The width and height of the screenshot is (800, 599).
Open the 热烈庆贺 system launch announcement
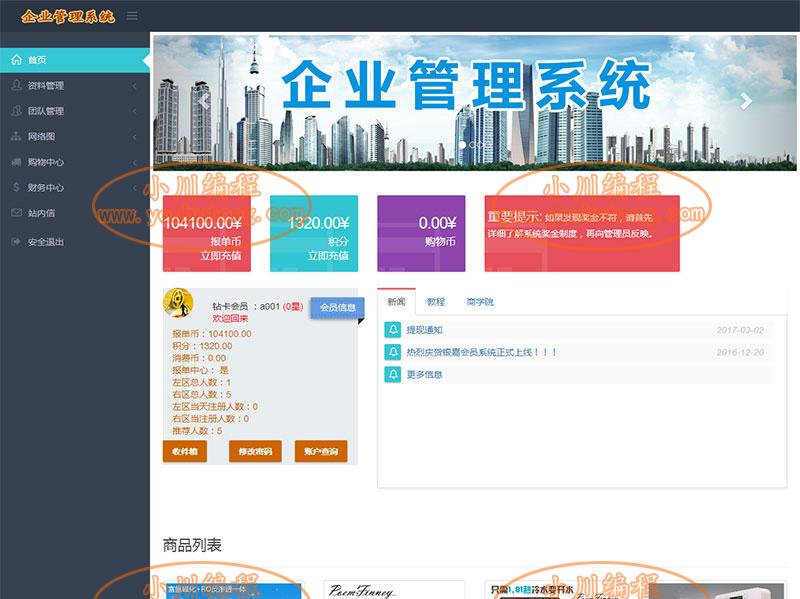(x=481, y=352)
